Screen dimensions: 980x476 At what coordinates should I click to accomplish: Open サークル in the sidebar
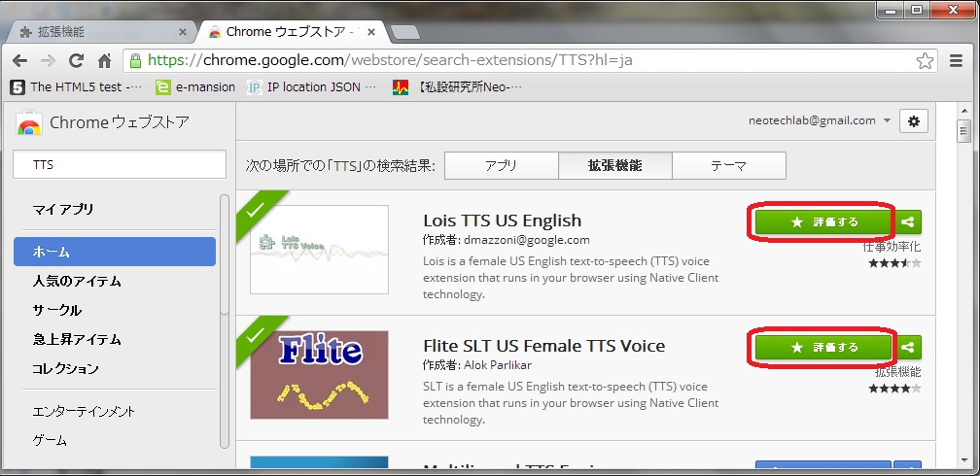(x=56, y=311)
